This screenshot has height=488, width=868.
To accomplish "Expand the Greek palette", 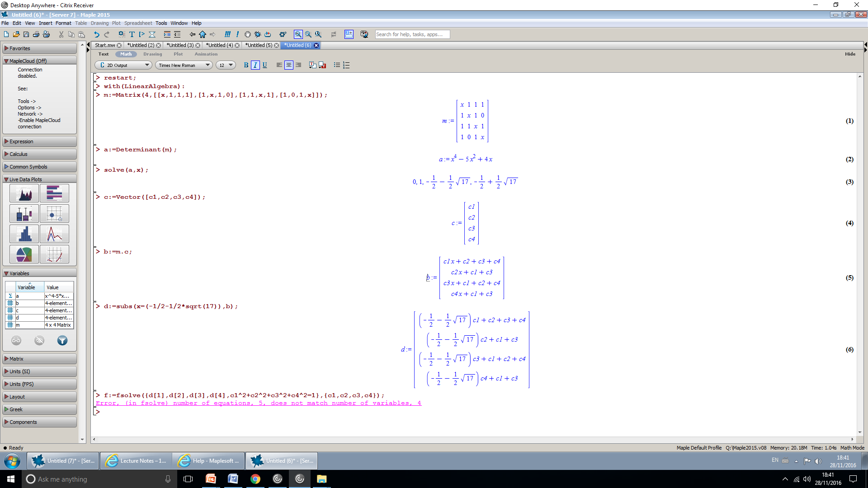I will 40,409.
